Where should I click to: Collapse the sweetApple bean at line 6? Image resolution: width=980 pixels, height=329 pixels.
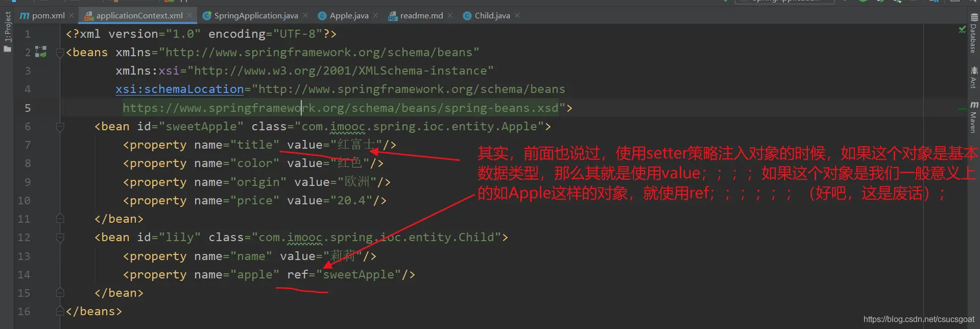click(60, 127)
